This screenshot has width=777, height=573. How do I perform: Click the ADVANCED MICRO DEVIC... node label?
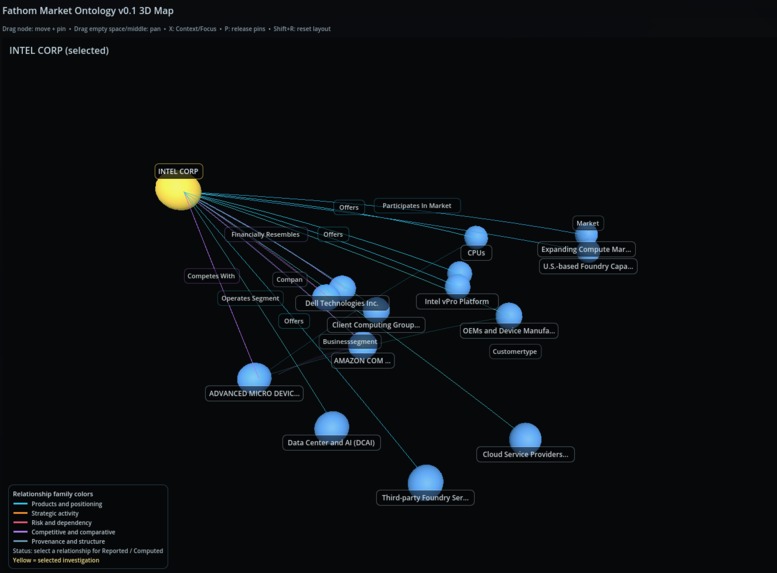[254, 393]
